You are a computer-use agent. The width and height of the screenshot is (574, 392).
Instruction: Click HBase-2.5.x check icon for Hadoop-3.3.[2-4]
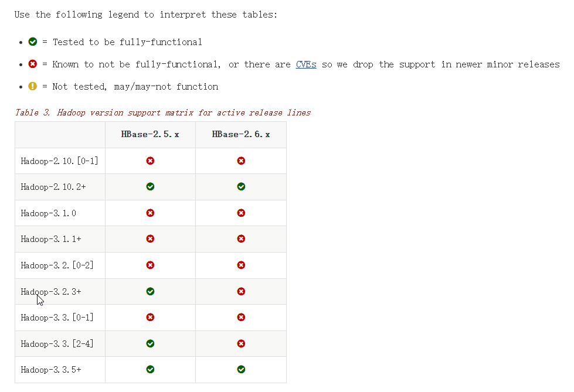pyautogui.click(x=150, y=343)
